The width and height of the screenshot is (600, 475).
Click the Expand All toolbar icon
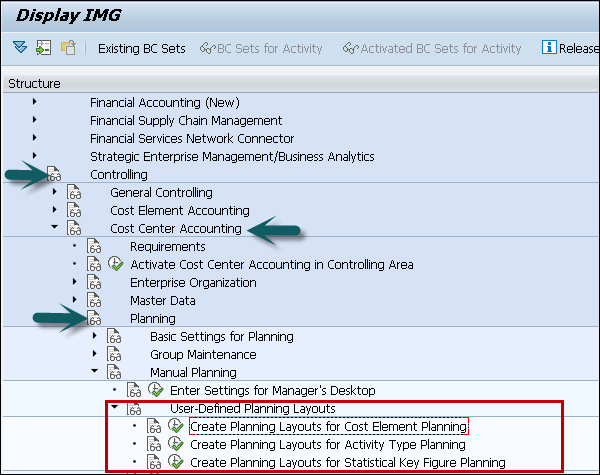click(x=20, y=48)
